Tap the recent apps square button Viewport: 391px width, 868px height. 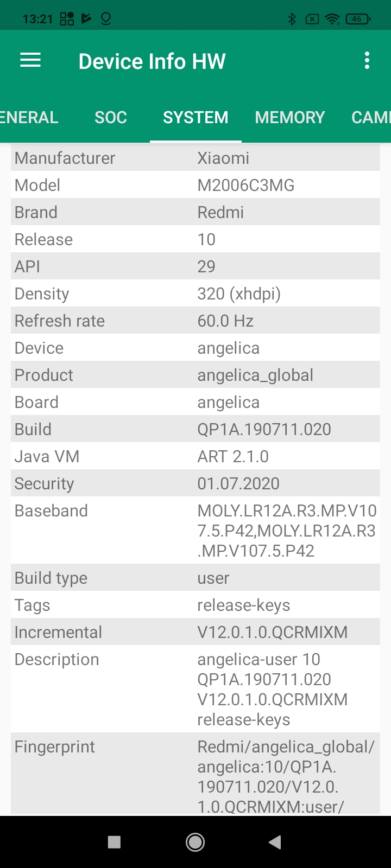(114, 842)
